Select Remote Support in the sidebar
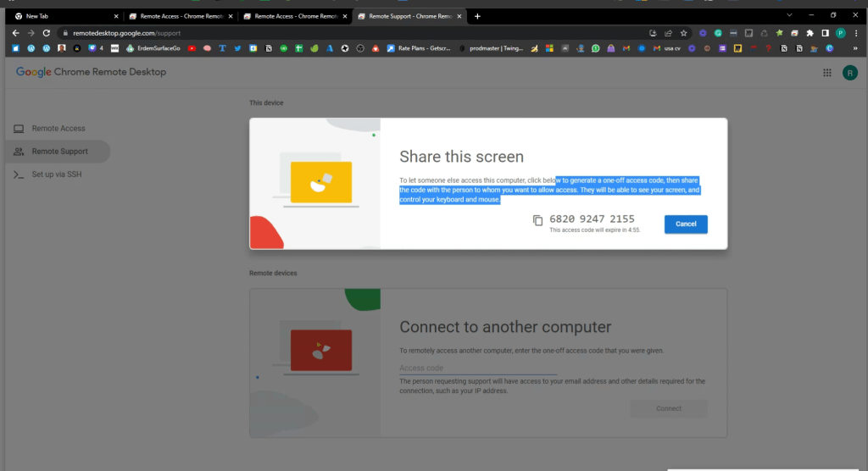868x471 pixels. (58, 151)
